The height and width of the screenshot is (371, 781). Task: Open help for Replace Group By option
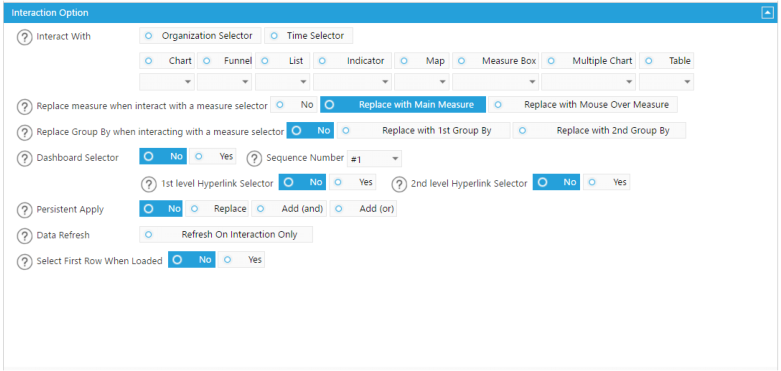[x=24, y=132]
